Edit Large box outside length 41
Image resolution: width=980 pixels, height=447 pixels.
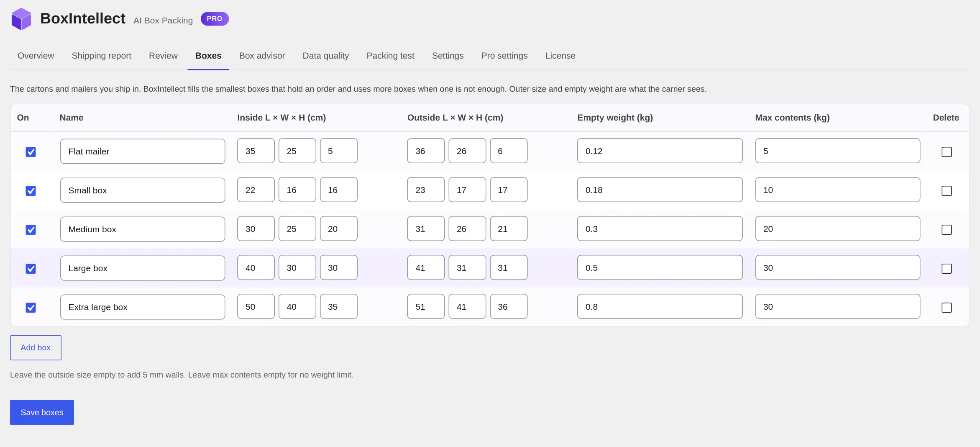point(426,267)
